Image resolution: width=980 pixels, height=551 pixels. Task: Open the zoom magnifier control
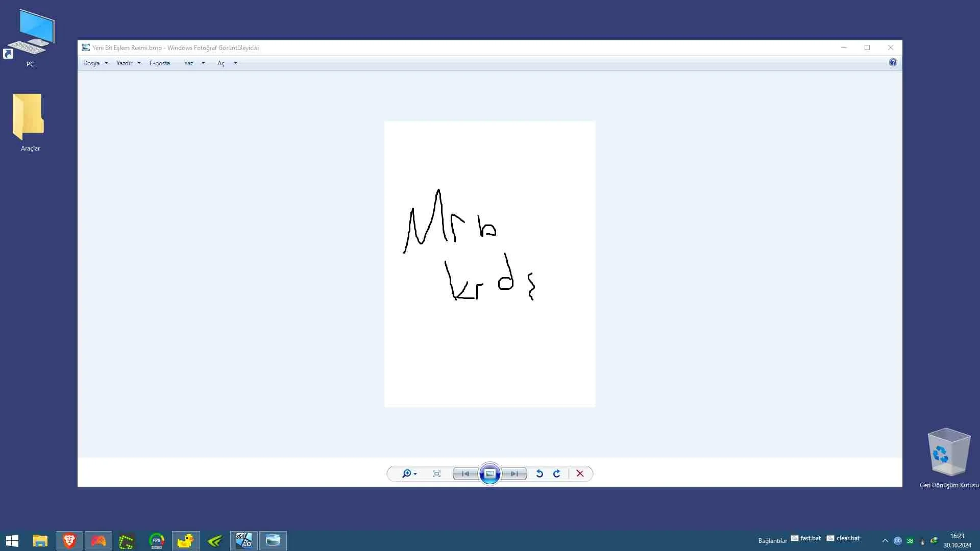(406, 474)
